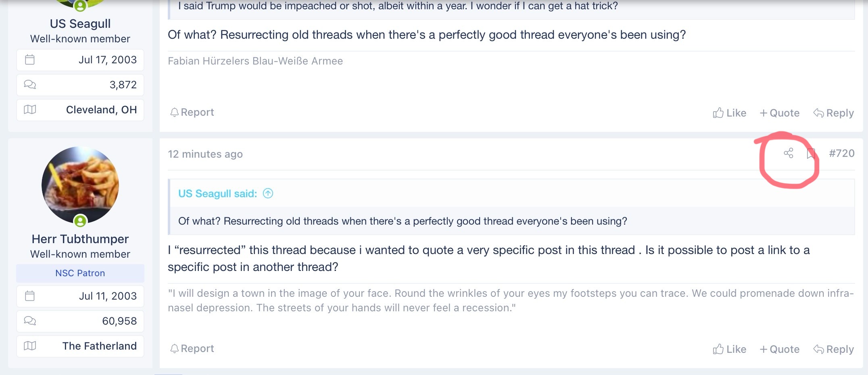Image resolution: width=868 pixels, height=375 pixels.
Task: Report US Seagull's post
Action: click(x=192, y=112)
